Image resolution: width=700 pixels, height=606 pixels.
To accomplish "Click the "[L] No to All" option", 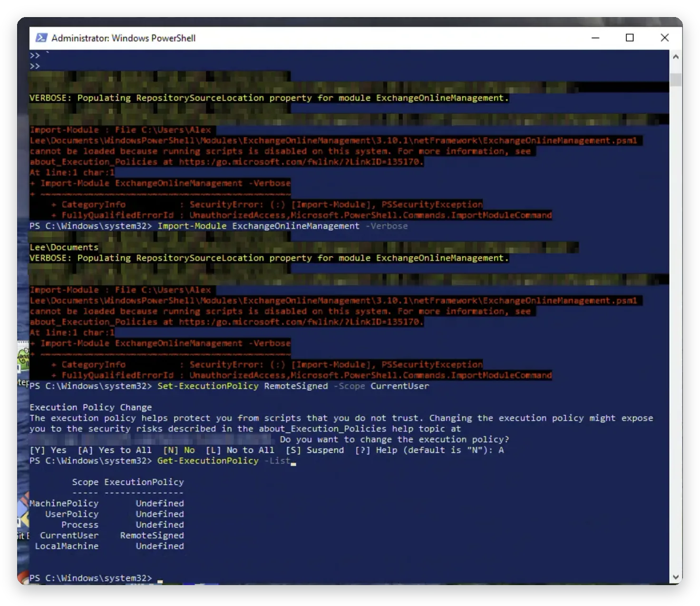I will click(x=240, y=450).
